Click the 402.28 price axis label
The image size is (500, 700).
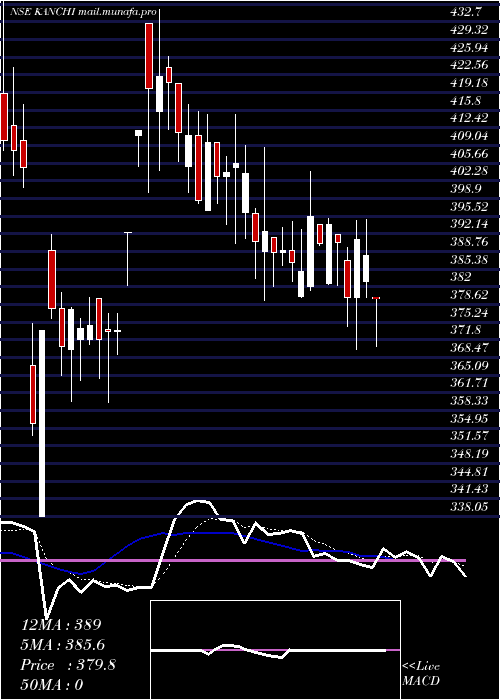coord(470,171)
